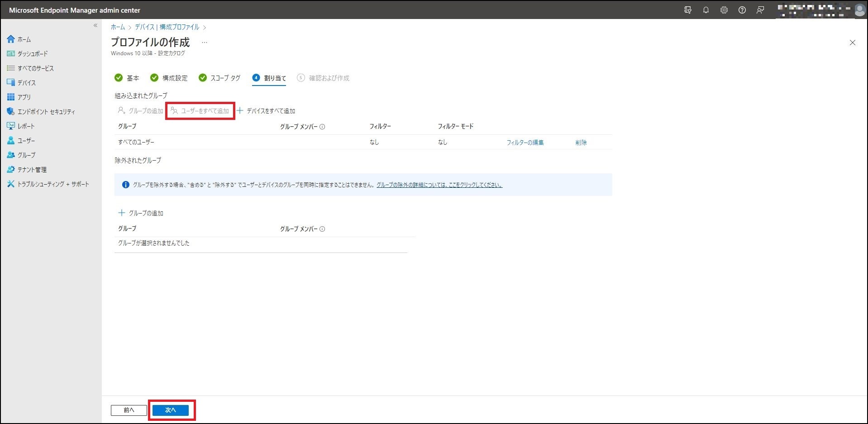Viewport: 868px width, 424px height.
Task: Open the notifications bell
Action: (x=706, y=10)
